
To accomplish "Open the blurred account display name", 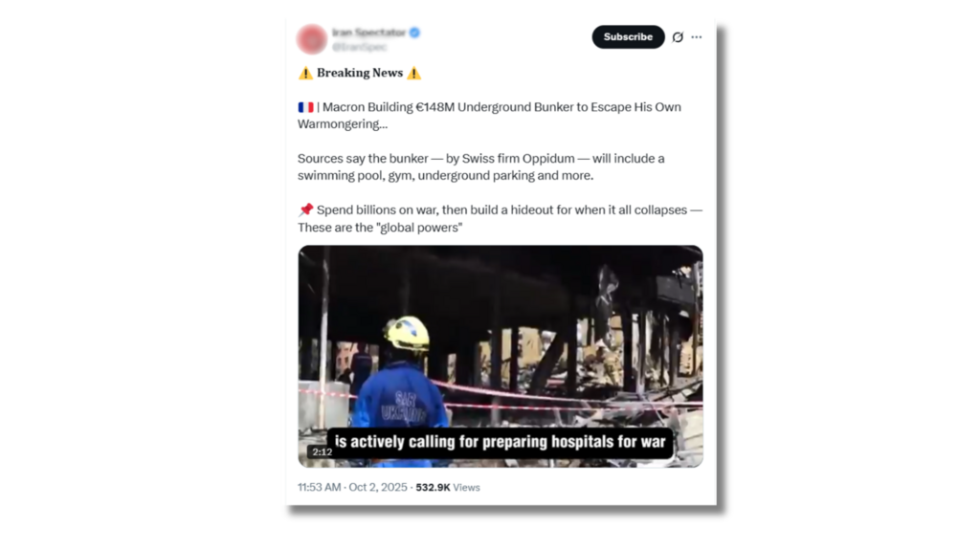I will pyautogui.click(x=368, y=33).
